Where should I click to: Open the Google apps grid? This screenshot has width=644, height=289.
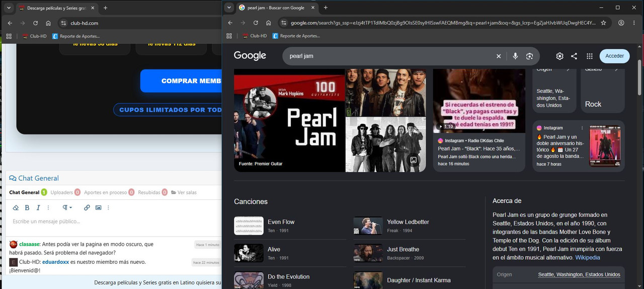tap(589, 56)
